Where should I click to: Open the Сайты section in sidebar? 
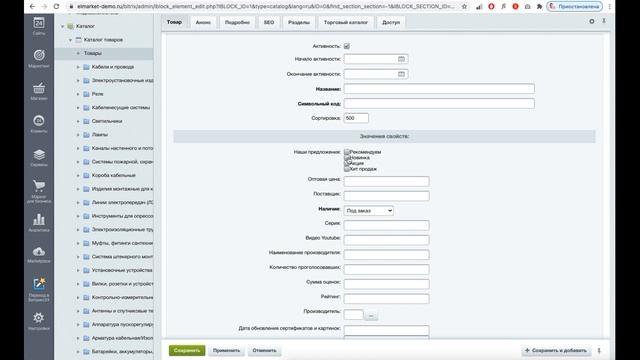tap(39, 26)
